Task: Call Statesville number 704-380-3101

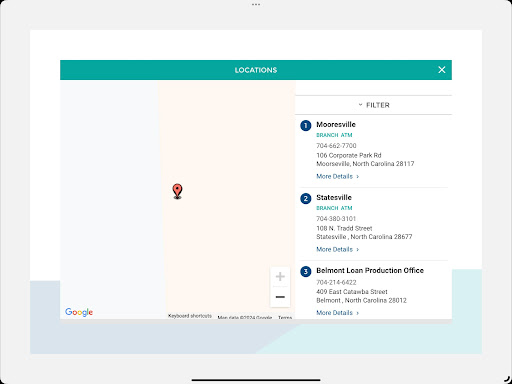Action: pyautogui.click(x=336, y=219)
